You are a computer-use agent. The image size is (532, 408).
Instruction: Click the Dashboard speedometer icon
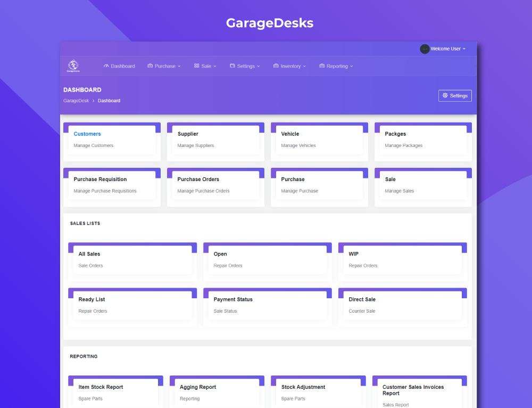coord(106,66)
